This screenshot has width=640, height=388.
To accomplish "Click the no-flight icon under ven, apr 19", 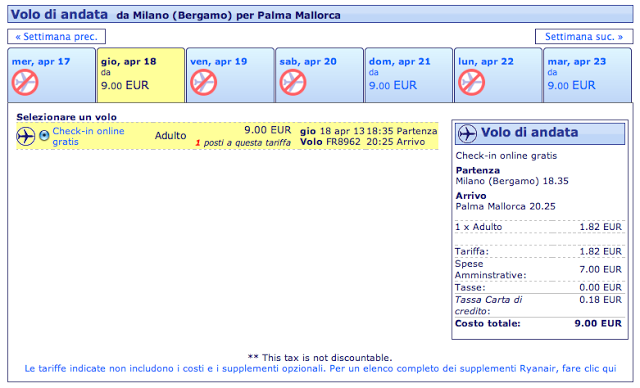I will (204, 82).
